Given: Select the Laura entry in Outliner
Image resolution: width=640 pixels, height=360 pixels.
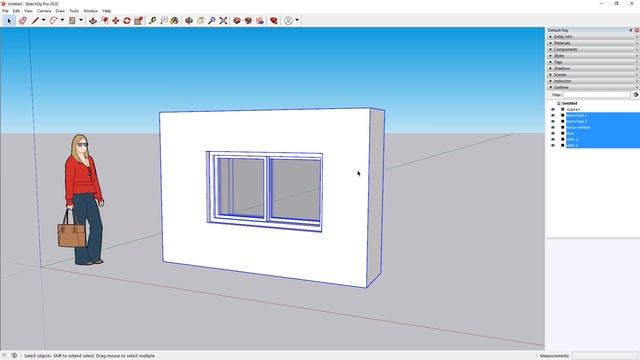Looking at the screenshot, I should click(x=573, y=109).
